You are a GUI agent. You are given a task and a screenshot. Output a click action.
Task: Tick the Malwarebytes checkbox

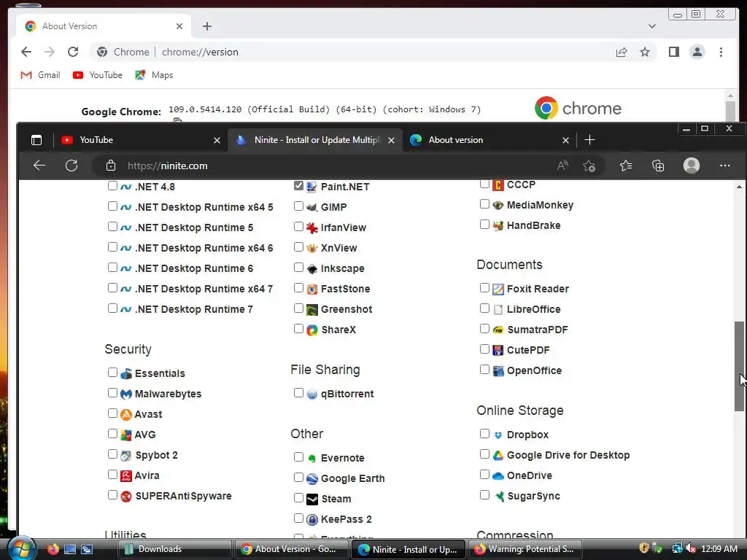(x=112, y=393)
